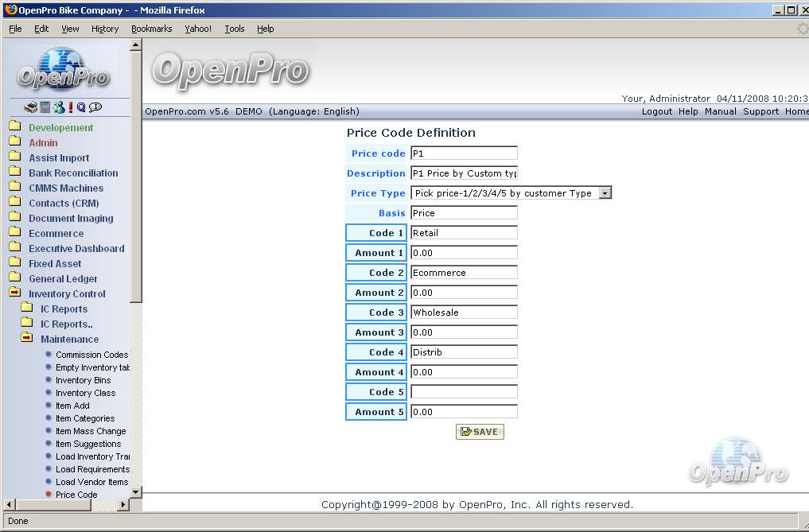Image resolution: width=809 pixels, height=532 pixels.
Task: Open the Bookmarks menu
Action: coord(151,29)
